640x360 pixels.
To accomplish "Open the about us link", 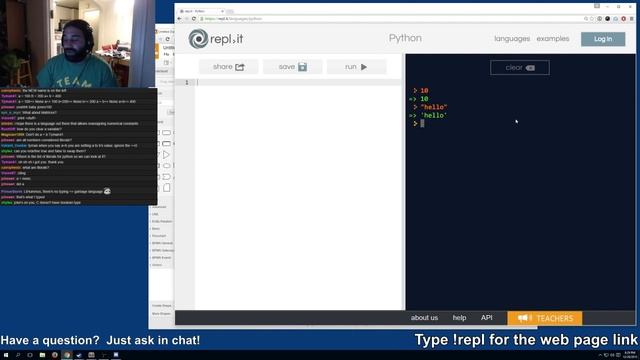I will pos(424,318).
